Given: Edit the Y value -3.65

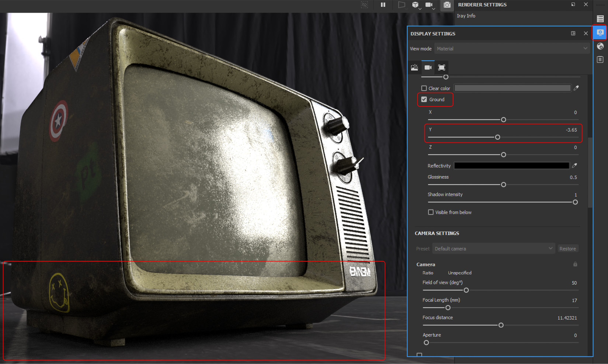Looking at the screenshot, I should click(x=571, y=130).
